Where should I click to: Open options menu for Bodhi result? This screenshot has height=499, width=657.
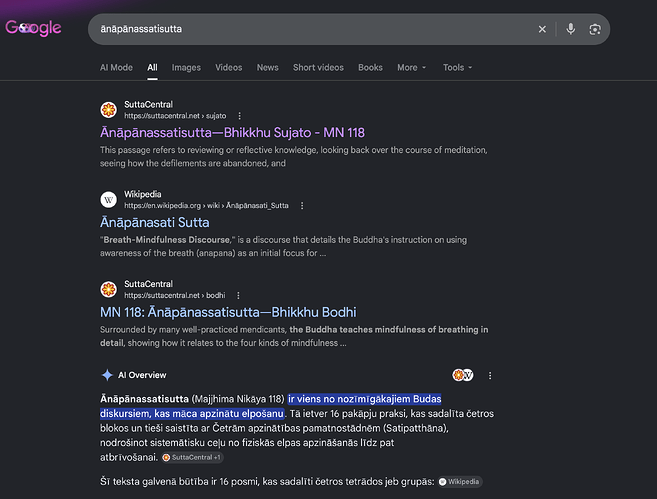238,295
